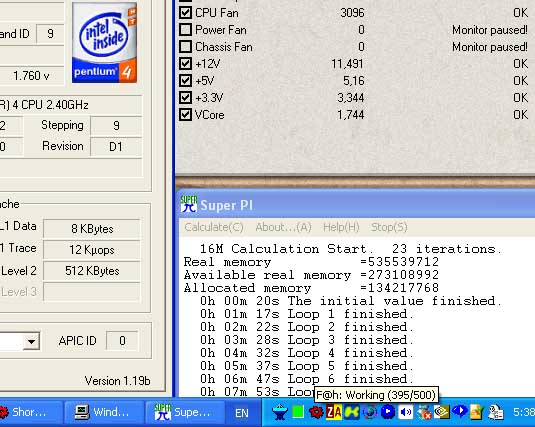Click the help/settings sheet tray icon
This screenshot has width=535, height=427.
(496, 412)
